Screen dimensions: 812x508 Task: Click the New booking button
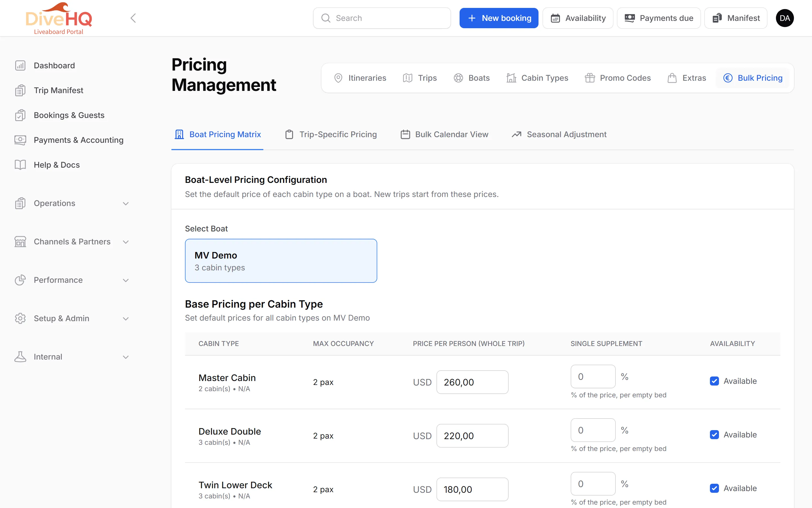point(498,18)
